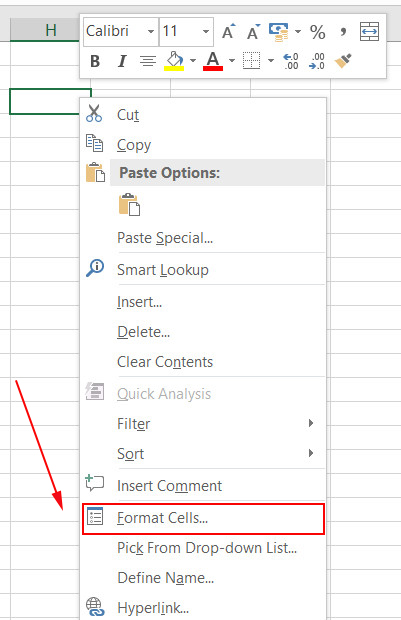The height and width of the screenshot is (620, 401).
Task: Click the Decrease Font Size icon
Action: (x=253, y=31)
